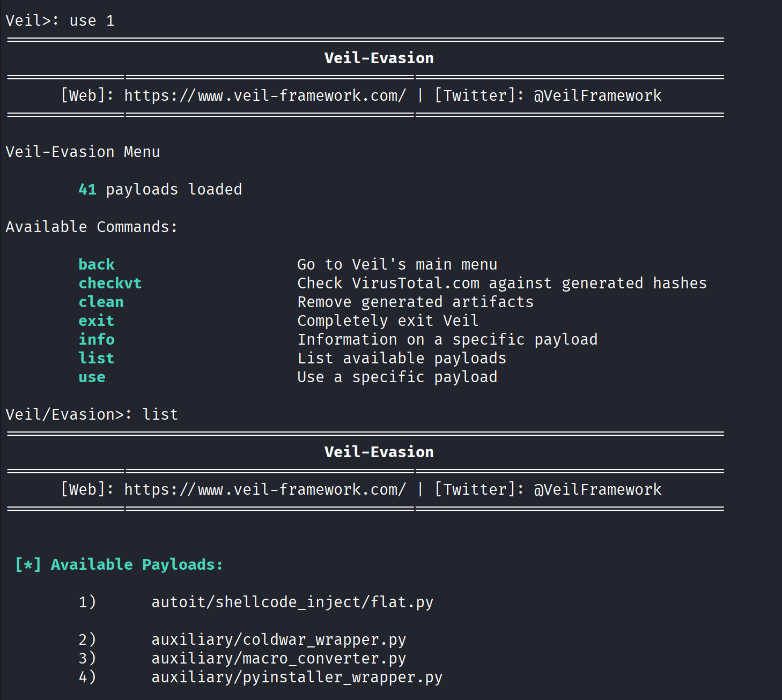Select the 'checkvt' command entry
782x700 pixels.
[110, 284]
